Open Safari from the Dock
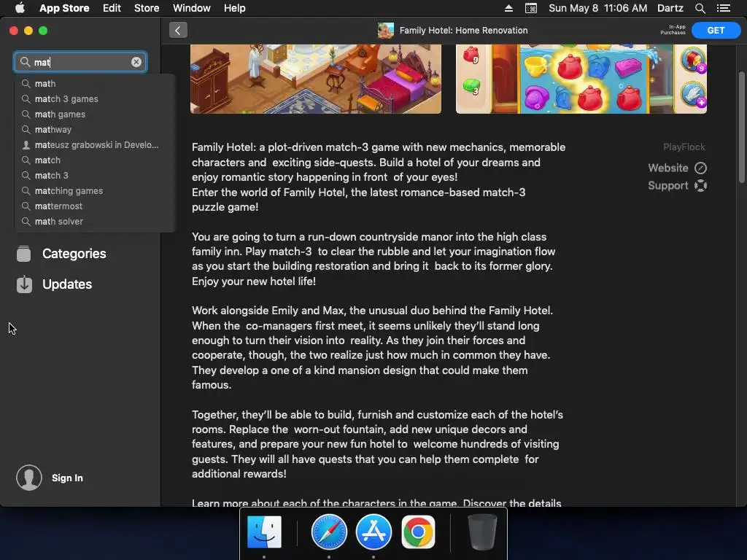This screenshot has height=560, width=747. (x=329, y=532)
